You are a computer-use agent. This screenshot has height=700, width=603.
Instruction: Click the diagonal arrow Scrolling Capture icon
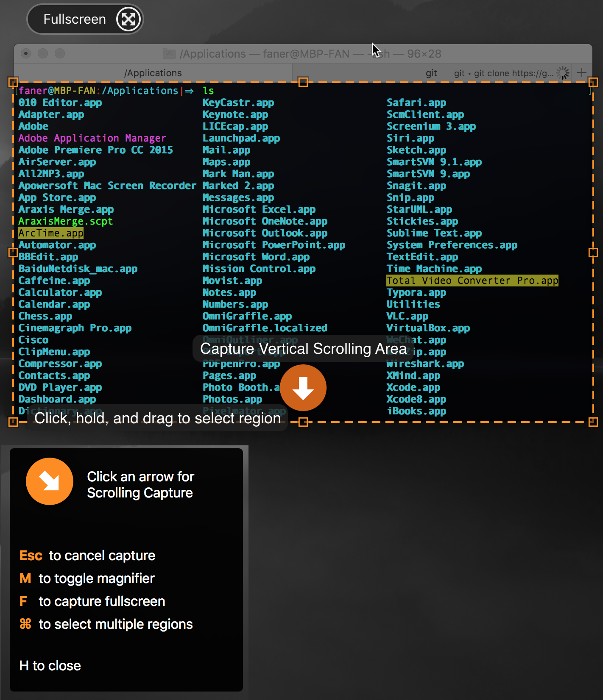(50, 481)
